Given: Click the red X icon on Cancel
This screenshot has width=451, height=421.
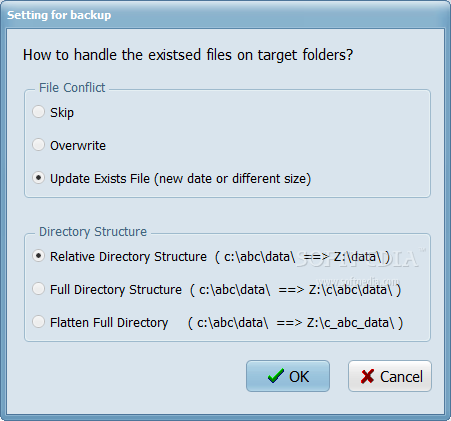Looking at the screenshot, I should [367, 376].
